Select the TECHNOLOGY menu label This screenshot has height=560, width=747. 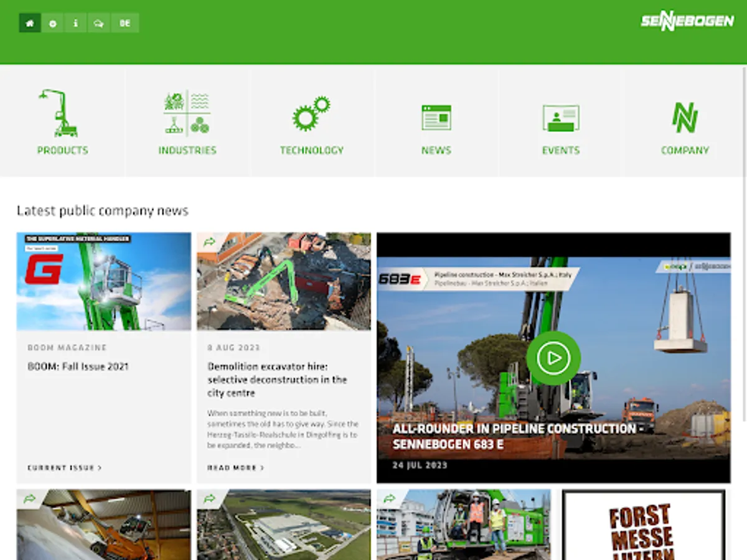311,150
